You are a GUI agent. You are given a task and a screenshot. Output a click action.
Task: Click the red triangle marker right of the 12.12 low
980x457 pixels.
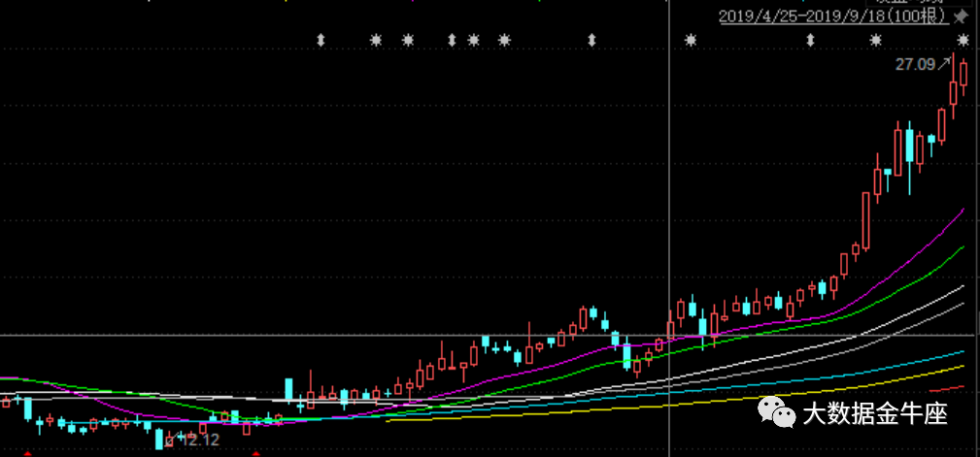click(x=255, y=454)
